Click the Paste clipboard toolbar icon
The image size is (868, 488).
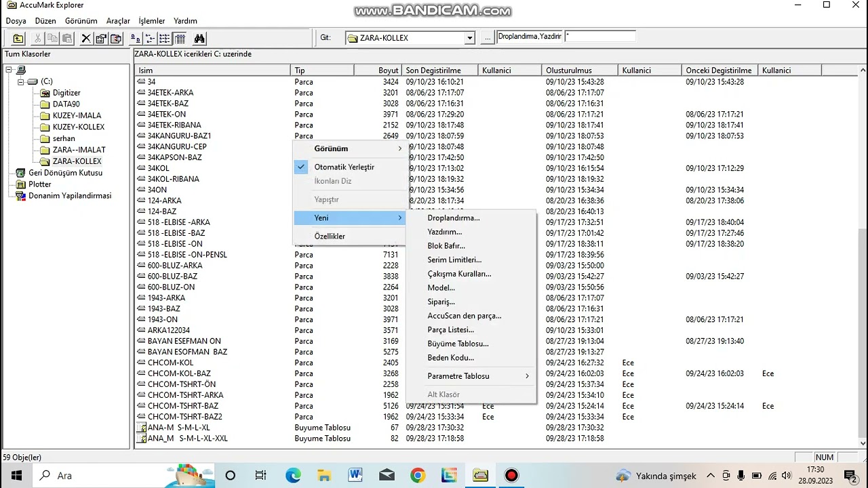66,38
